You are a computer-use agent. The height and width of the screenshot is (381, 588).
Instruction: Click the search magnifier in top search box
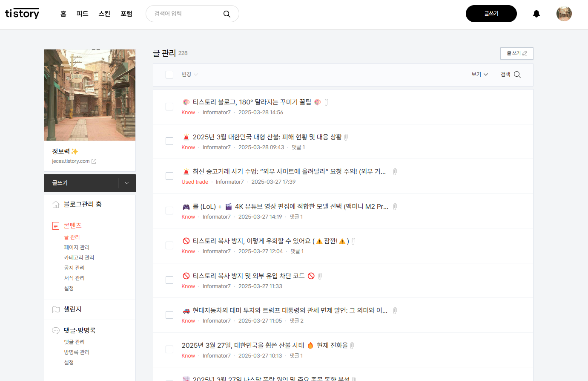[x=227, y=14]
